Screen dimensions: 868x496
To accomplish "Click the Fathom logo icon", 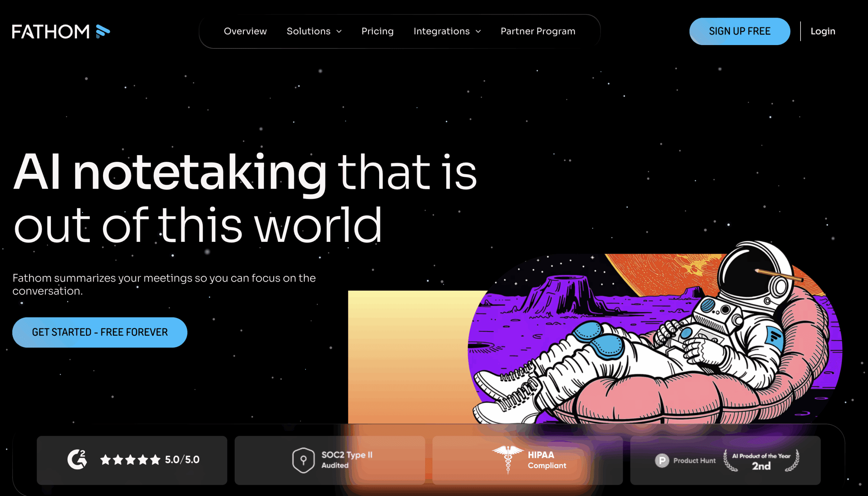I will [x=103, y=32].
